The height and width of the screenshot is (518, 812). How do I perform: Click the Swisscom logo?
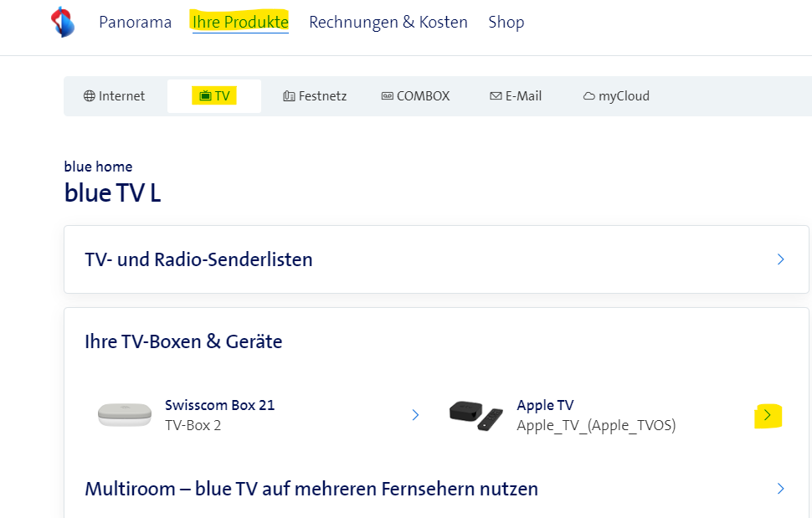(x=63, y=22)
